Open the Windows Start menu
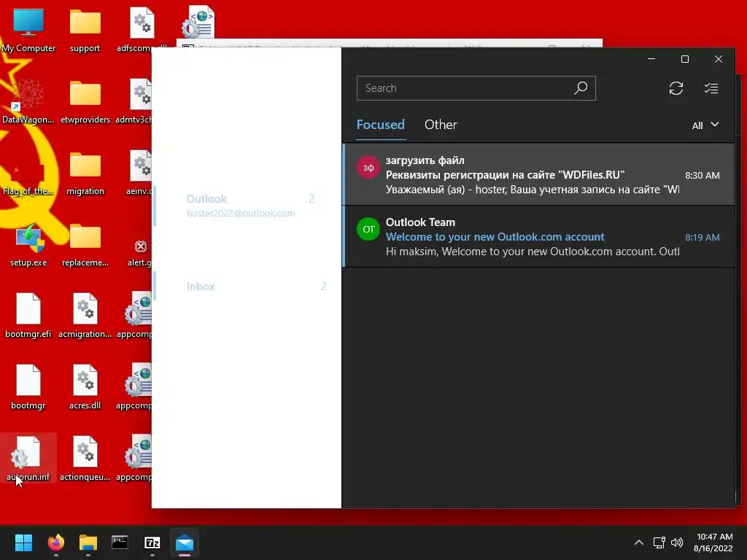The height and width of the screenshot is (560, 747). (x=23, y=542)
